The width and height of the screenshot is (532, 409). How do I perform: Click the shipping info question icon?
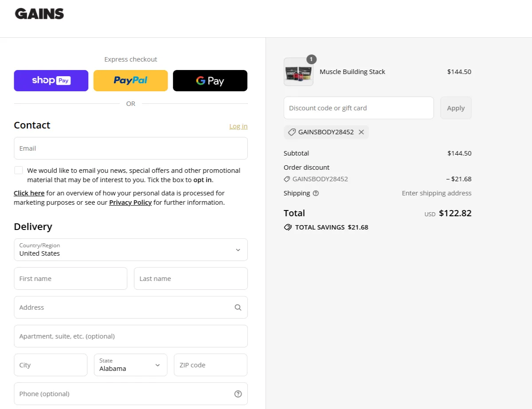[x=316, y=193]
